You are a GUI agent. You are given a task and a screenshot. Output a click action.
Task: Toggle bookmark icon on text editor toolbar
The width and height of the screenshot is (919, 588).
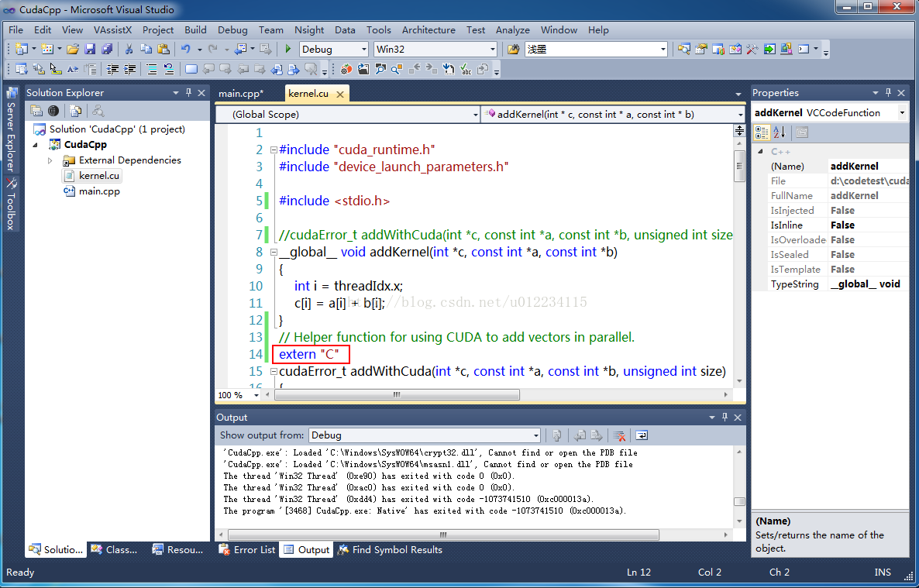pos(191,69)
